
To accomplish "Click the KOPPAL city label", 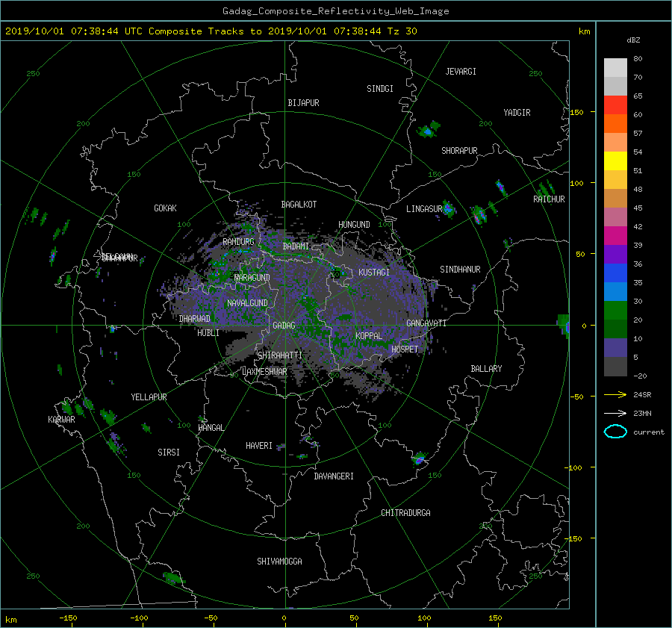I will pyautogui.click(x=369, y=336).
